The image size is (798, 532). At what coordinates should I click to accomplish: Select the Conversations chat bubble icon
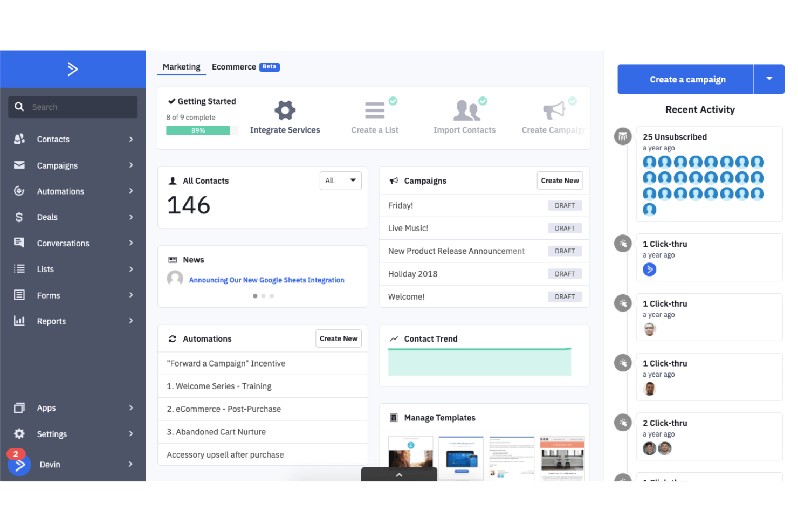tap(19, 243)
